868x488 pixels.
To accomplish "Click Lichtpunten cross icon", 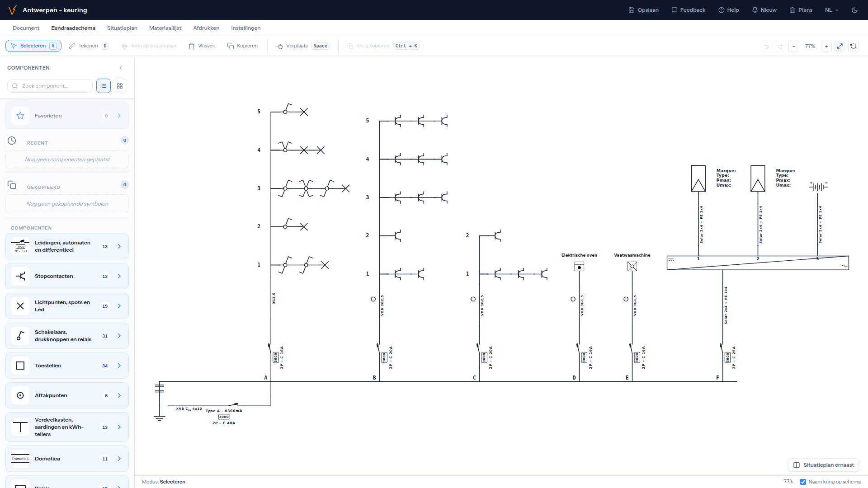I will 20,306.
